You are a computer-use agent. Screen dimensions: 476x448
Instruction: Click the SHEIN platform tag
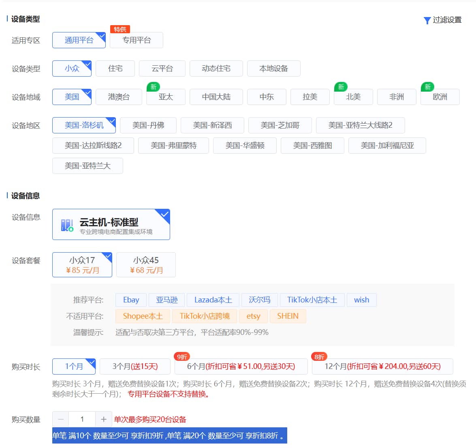(288, 316)
